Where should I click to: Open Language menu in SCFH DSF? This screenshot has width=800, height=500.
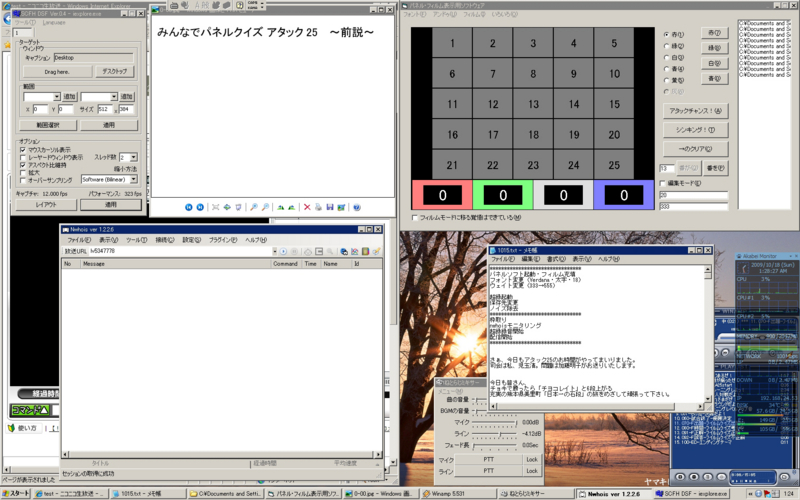coord(54,22)
